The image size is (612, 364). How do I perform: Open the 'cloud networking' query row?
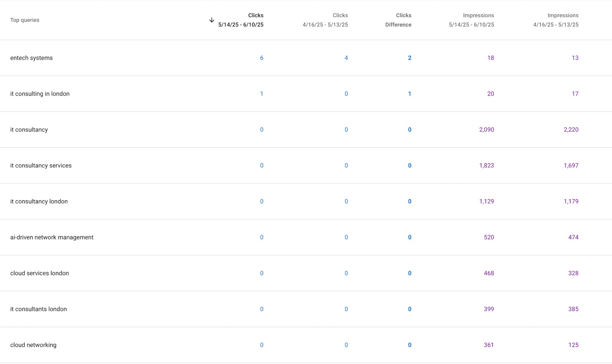[x=33, y=345]
